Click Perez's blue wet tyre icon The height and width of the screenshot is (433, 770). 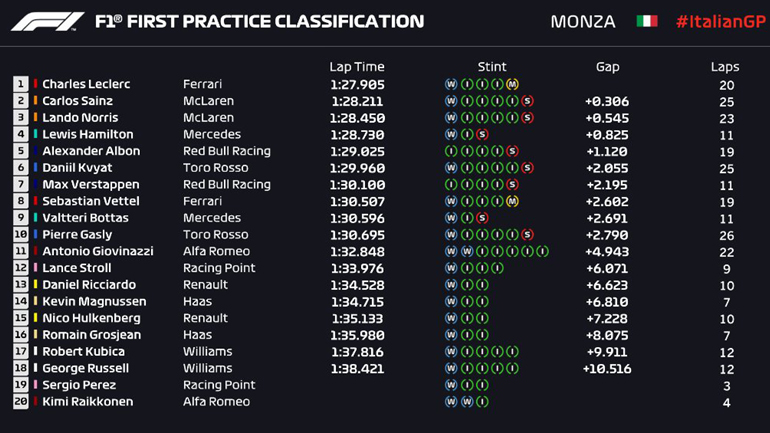tap(451, 385)
